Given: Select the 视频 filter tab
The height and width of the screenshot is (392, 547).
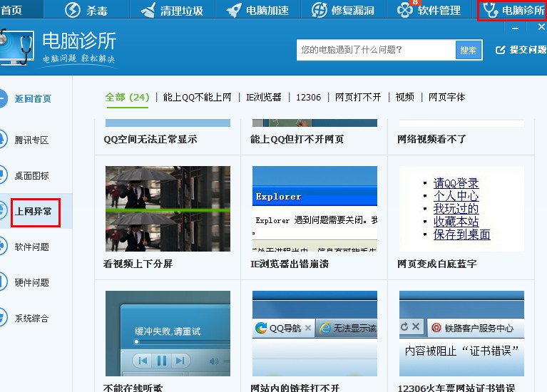Looking at the screenshot, I should (404, 97).
